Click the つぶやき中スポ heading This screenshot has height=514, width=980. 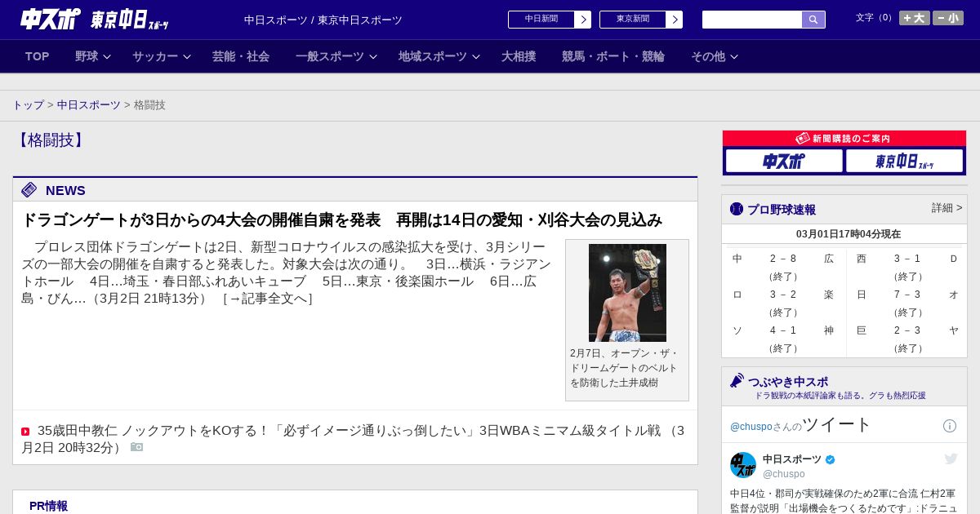pos(788,382)
